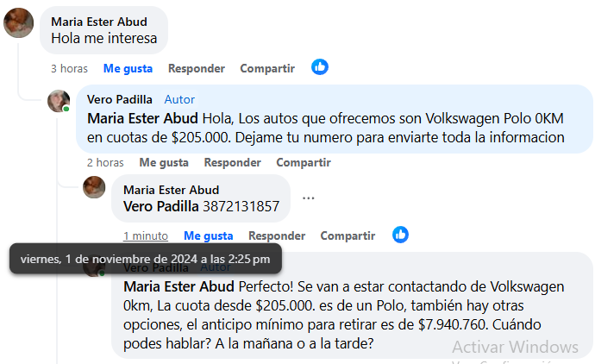Click the like reaction icon under Maria's first comment
The image size is (595, 364).
pyautogui.click(x=320, y=67)
